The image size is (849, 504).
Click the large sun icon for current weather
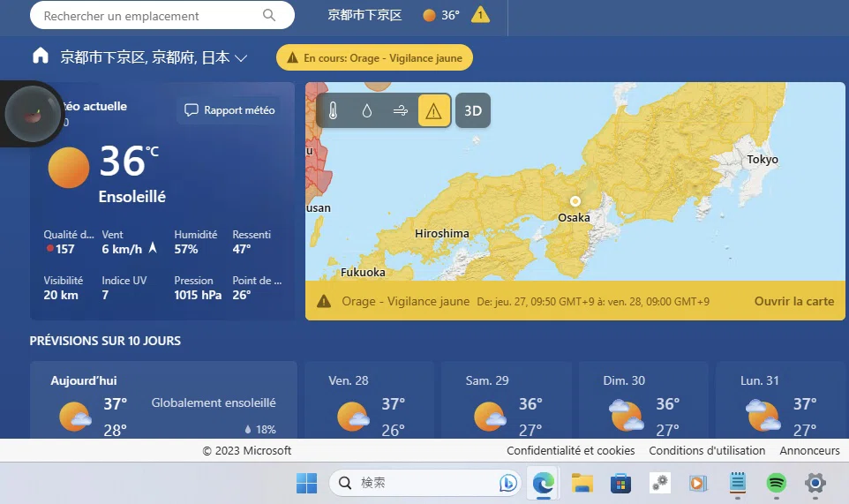click(69, 168)
